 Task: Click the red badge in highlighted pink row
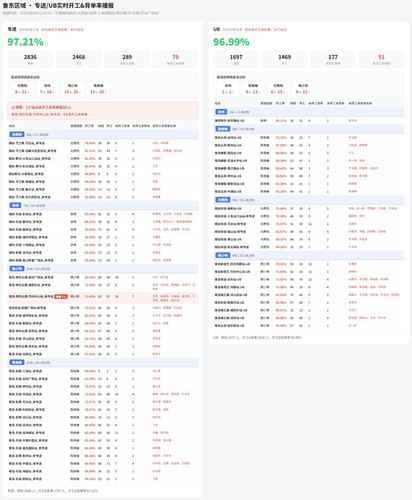point(61,297)
